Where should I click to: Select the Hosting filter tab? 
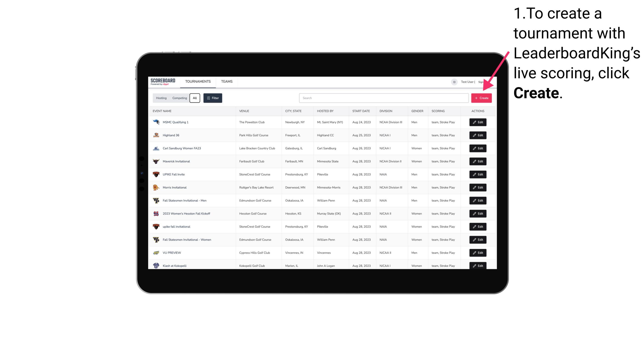(x=161, y=98)
